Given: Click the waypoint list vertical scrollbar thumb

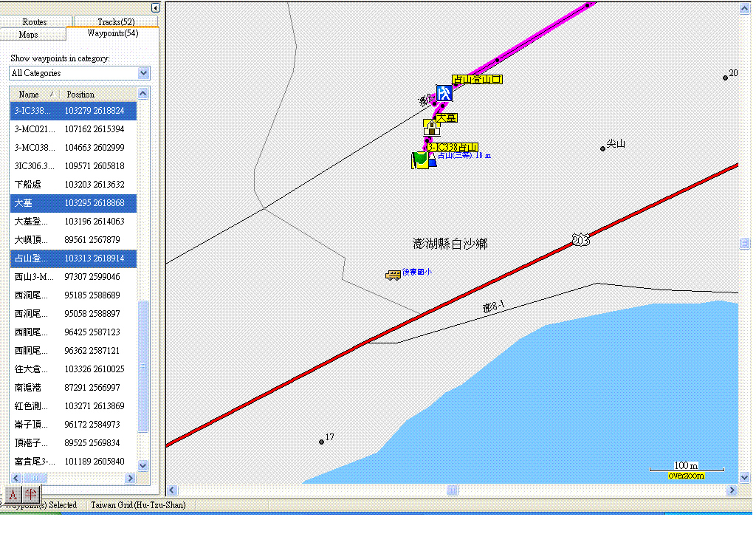Looking at the screenshot, I should (142, 366).
